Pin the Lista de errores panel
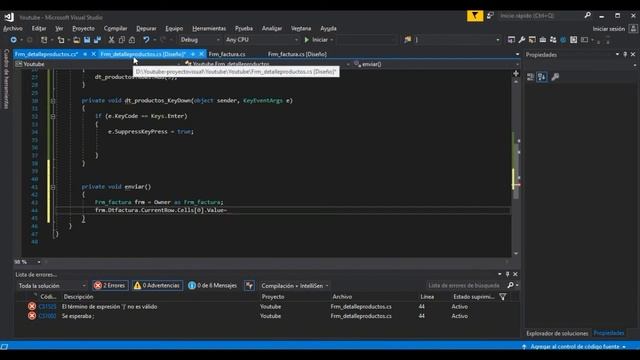Image resolution: width=640 pixels, height=360 pixels. (507, 274)
